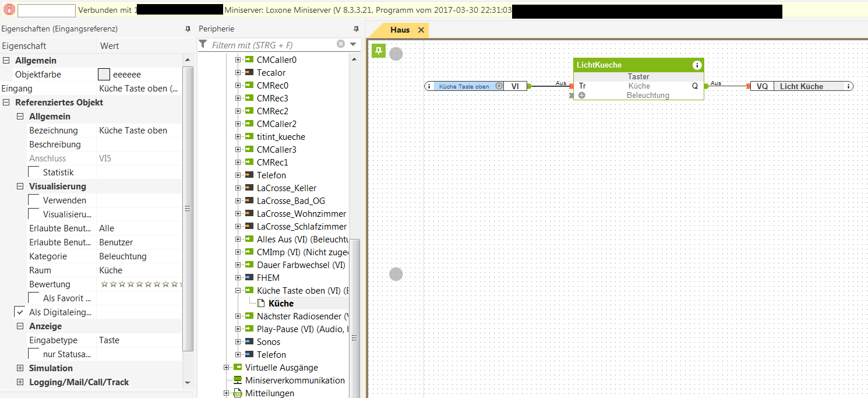Click the Objektfarbe color swatch
868x398 pixels.
(104, 75)
